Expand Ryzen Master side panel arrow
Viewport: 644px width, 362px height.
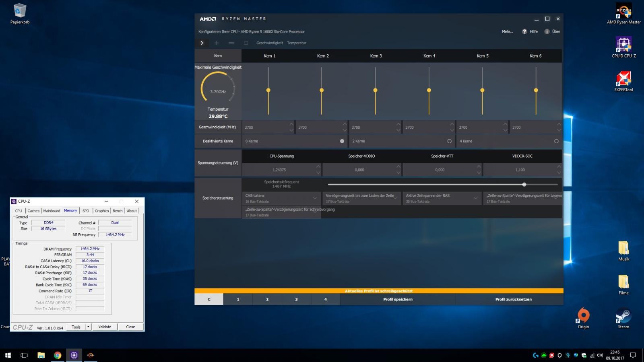[x=202, y=43]
